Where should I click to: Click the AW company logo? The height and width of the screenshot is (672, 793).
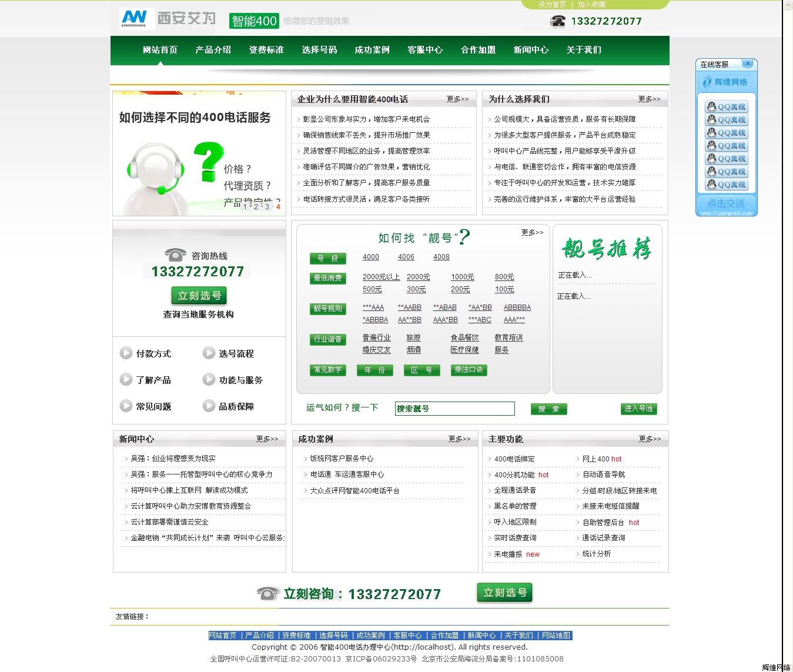135,19
